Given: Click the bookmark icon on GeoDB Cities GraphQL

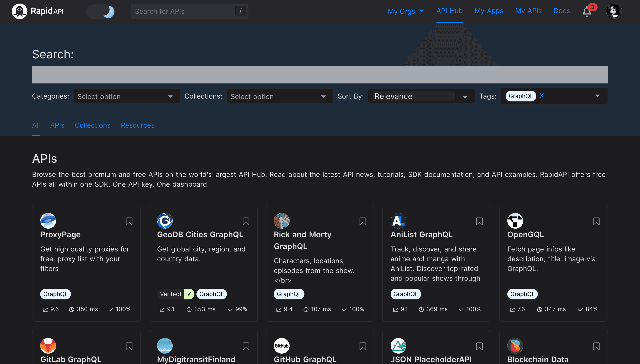Looking at the screenshot, I should [246, 221].
